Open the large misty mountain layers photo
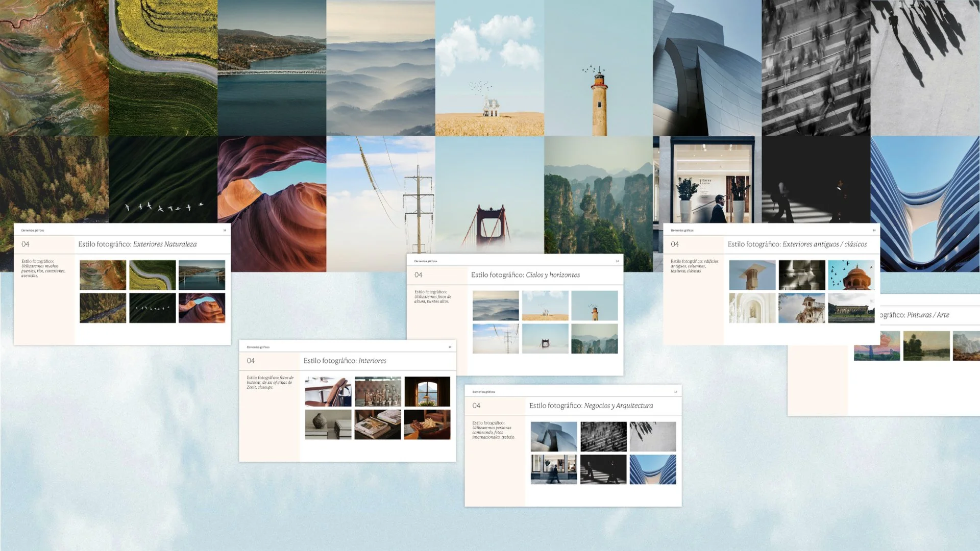 tap(381, 68)
